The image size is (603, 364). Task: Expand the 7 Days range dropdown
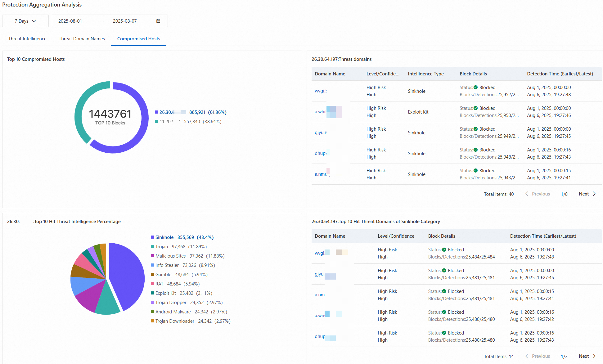click(25, 21)
